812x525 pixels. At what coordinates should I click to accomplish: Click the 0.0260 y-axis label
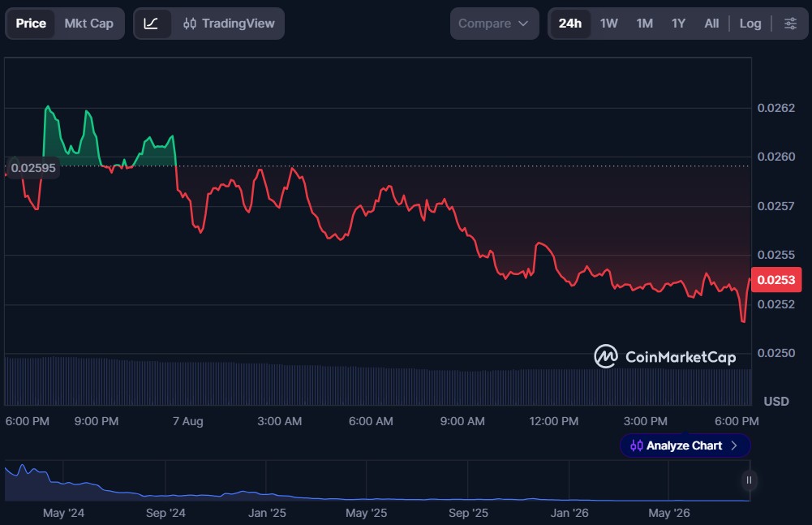point(775,157)
